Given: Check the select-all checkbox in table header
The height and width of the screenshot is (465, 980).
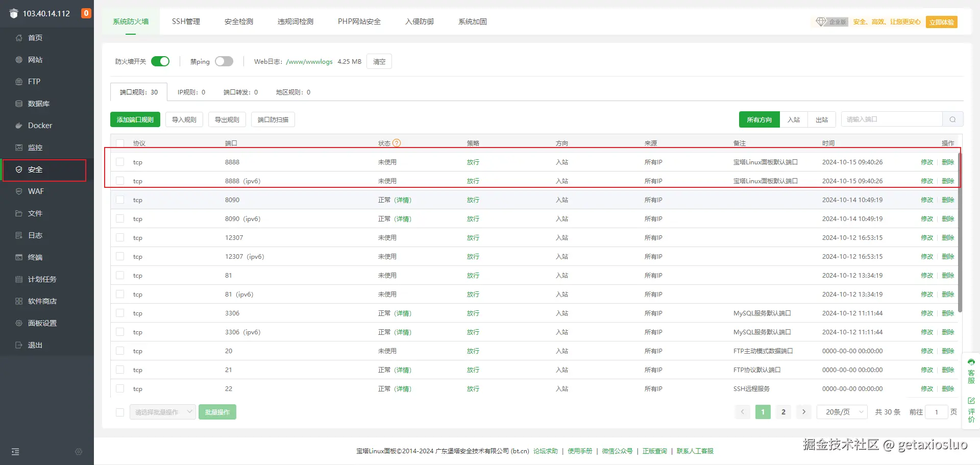Looking at the screenshot, I should pyautogui.click(x=120, y=143).
